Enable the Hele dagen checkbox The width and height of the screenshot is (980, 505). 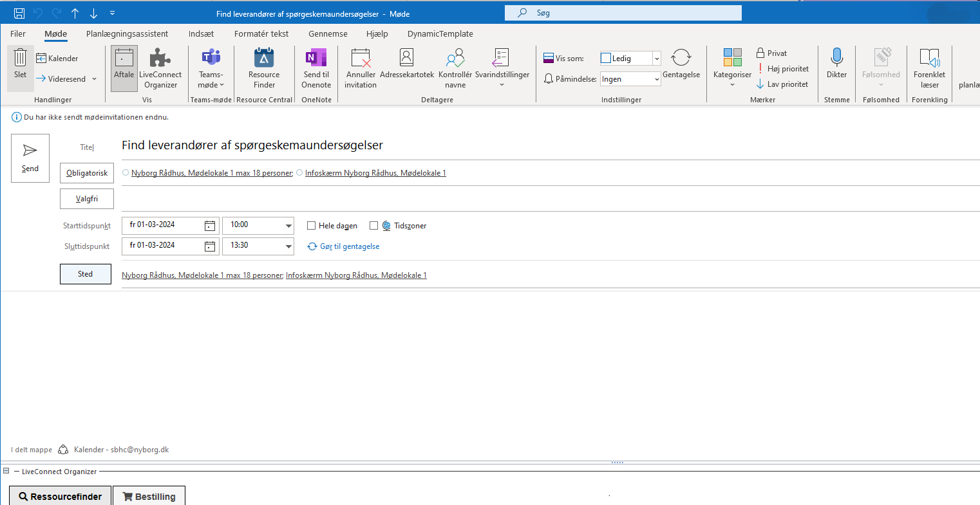coord(312,226)
